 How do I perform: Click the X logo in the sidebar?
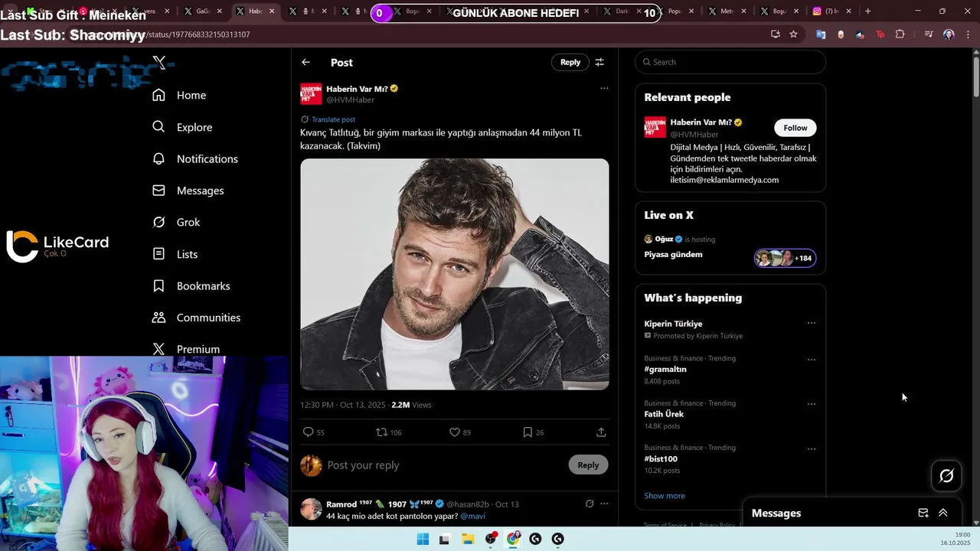tap(159, 63)
